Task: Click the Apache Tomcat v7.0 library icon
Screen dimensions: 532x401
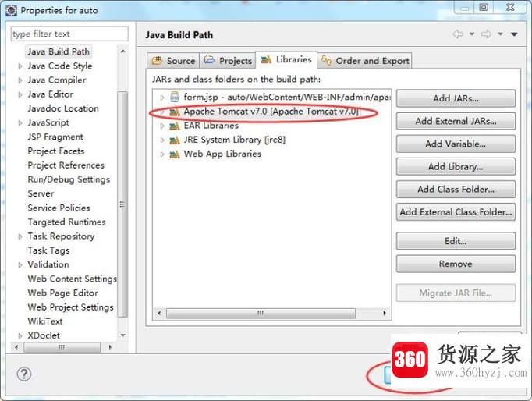Action: (175, 112)
